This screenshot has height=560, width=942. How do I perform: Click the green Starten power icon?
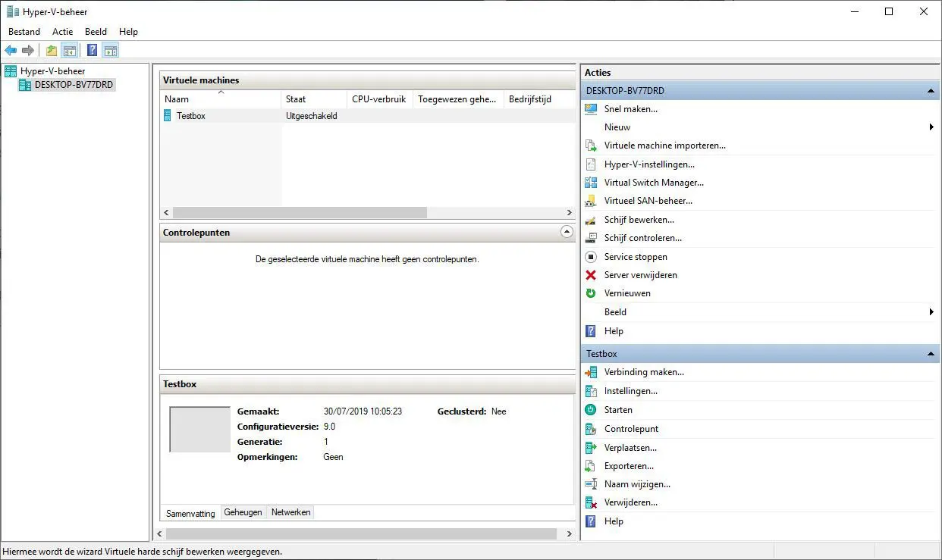tap(591, 410)
